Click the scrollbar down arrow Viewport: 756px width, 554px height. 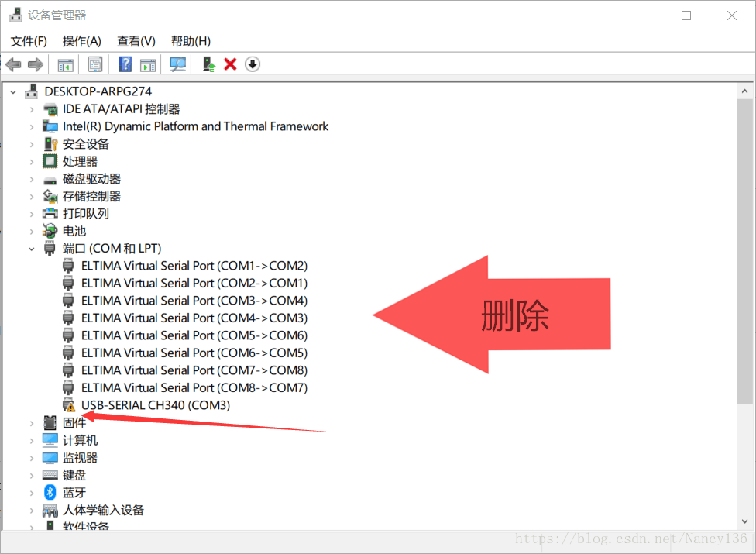coord(744,521)
